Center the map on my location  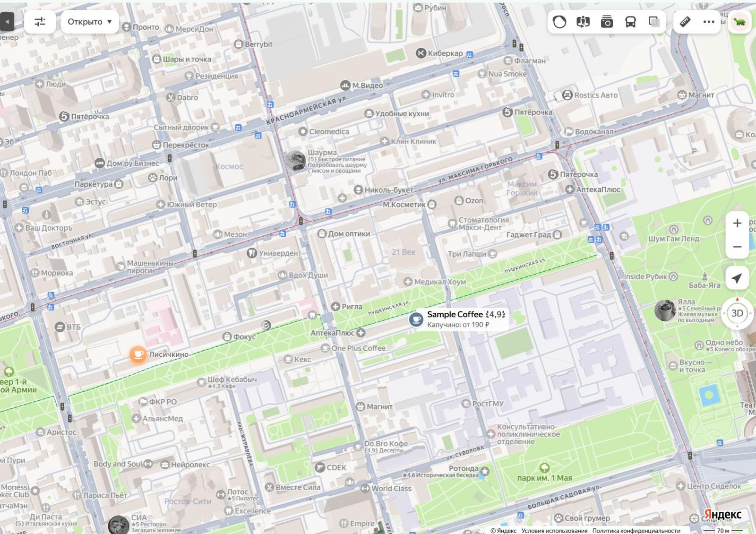pos(737,278)
